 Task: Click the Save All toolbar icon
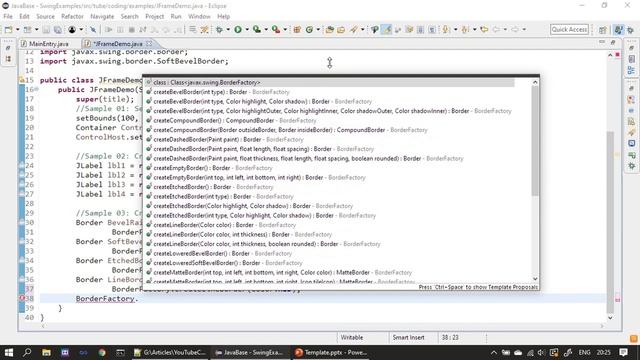pyautogui.click(x=58, y=29)
